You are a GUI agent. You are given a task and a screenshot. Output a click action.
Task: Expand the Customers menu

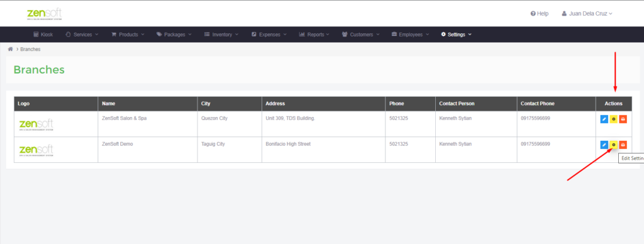pyautogui.click(x=360, y=35)
